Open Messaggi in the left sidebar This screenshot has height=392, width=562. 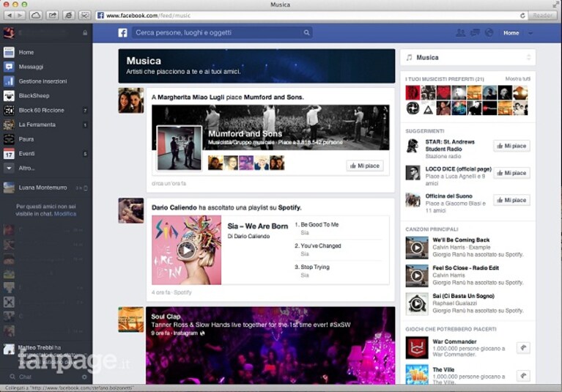(x=46, y=67)
